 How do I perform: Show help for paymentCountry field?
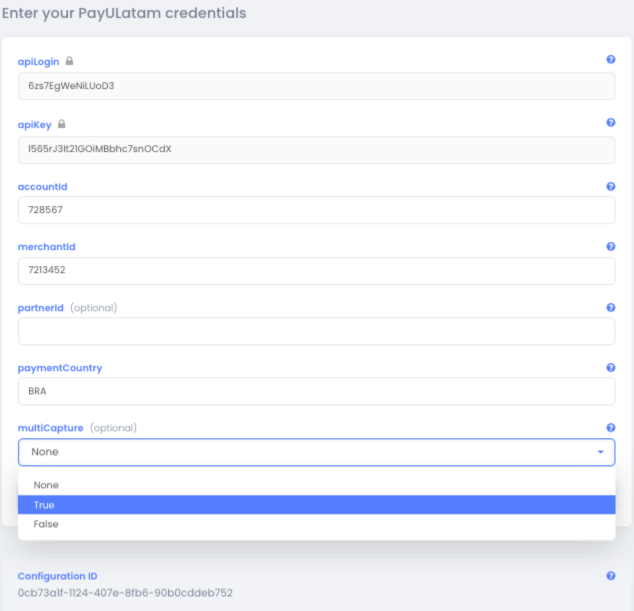[610, 368]
